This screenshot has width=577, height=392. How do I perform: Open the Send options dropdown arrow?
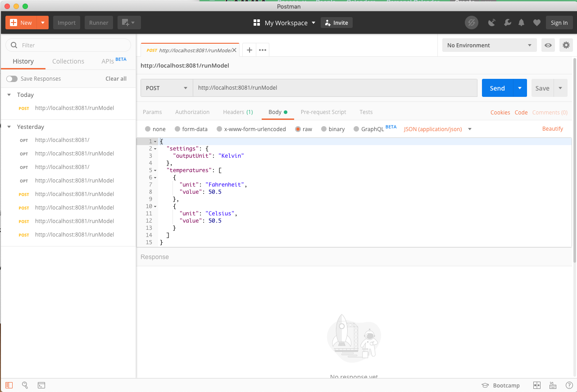(520, 88)
